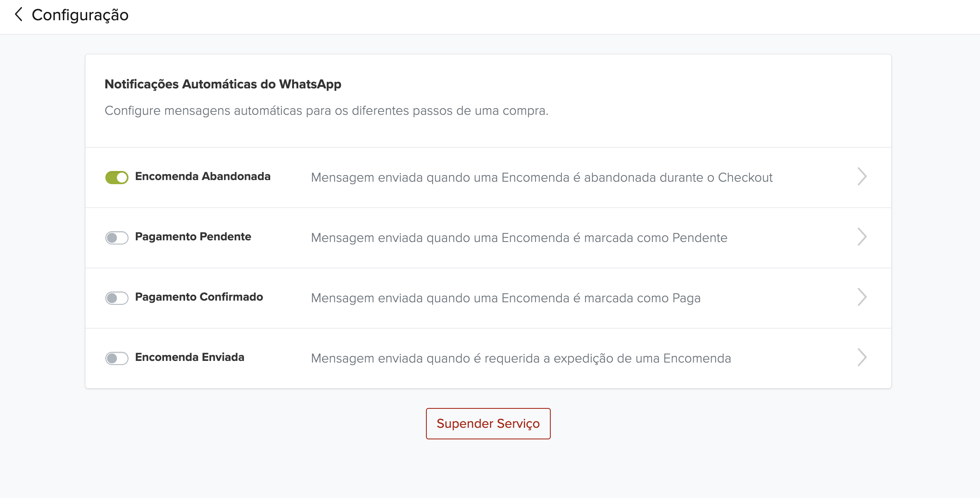
Task: Click the abandoned Checkout message description
Action: 541,178
